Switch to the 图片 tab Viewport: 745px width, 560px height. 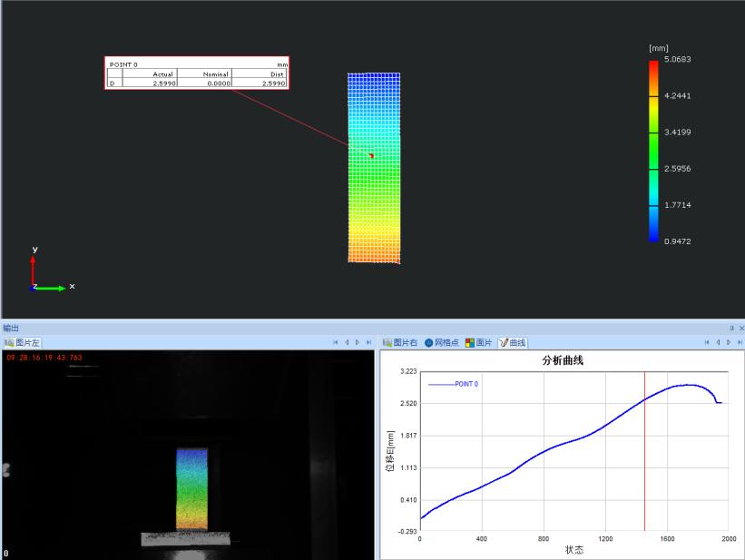click(x=484, y=343)
